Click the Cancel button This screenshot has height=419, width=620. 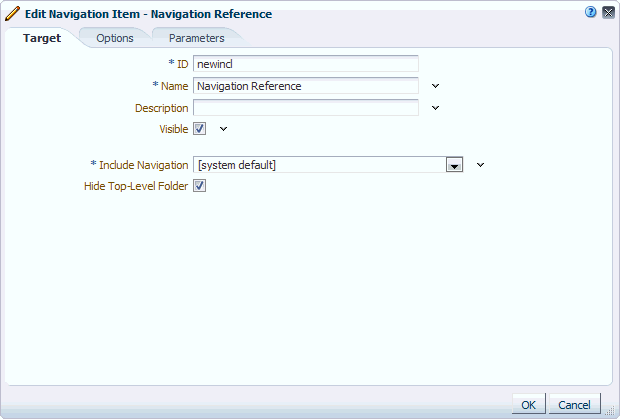(575, 404)
